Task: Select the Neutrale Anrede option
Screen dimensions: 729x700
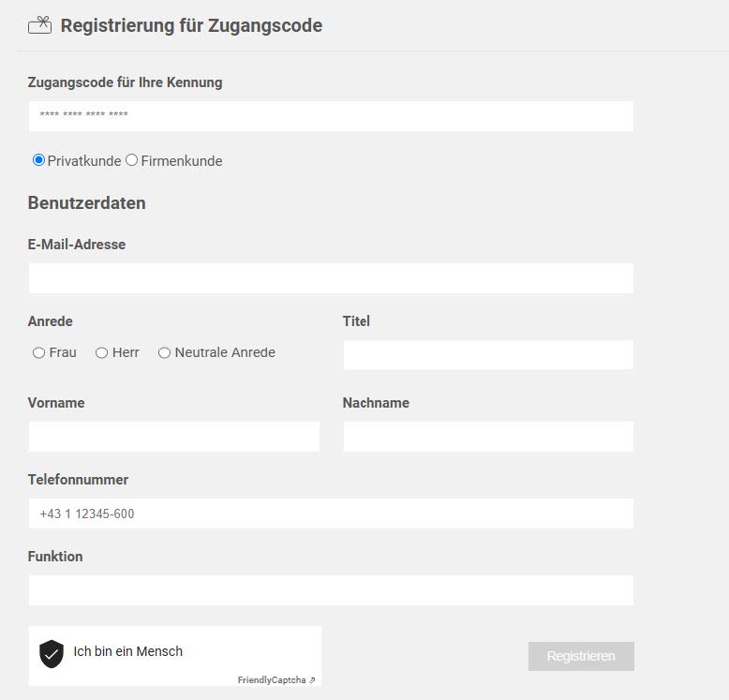Action: point(164,353)
